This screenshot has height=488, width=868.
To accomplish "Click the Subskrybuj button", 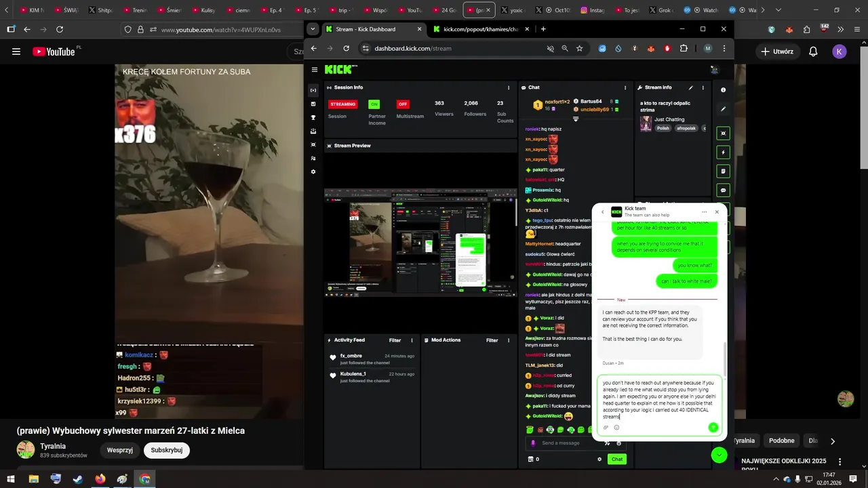I will pyautogui.click(x=167, y=450).
